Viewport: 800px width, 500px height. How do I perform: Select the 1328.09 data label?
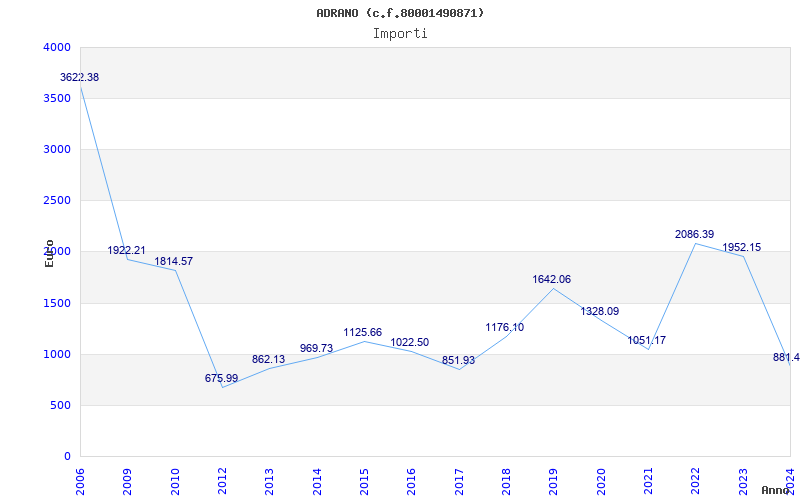click(x=599, y=311)
